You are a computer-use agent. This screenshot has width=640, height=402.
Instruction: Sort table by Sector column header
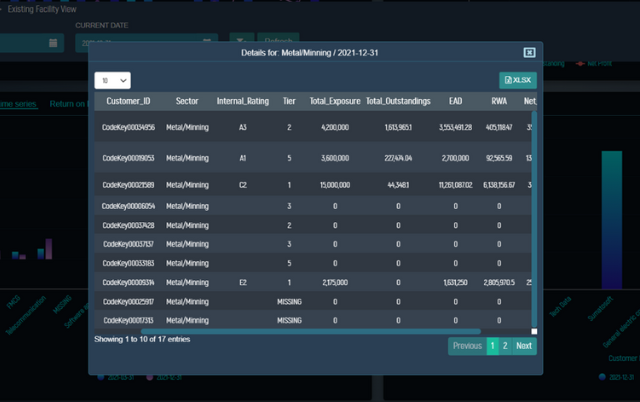pos(187,101)
